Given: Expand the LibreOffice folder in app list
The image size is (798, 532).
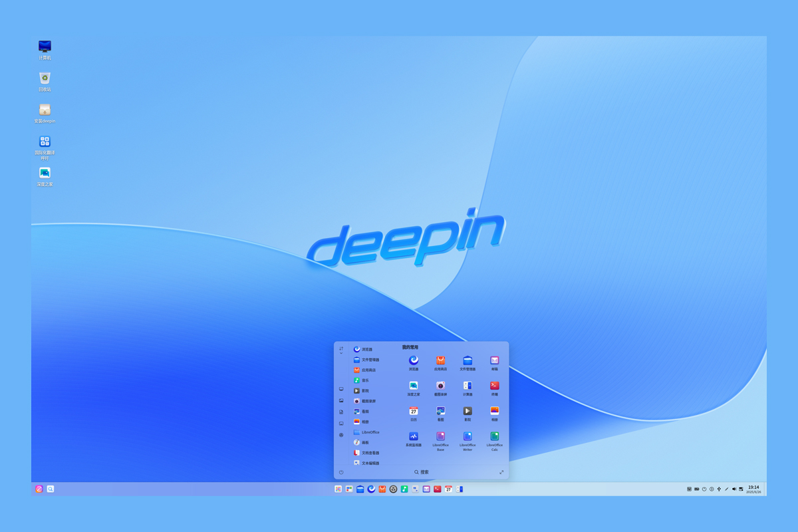Looking at the screenshot, I should pyautogui.click(x=367, y=432).
